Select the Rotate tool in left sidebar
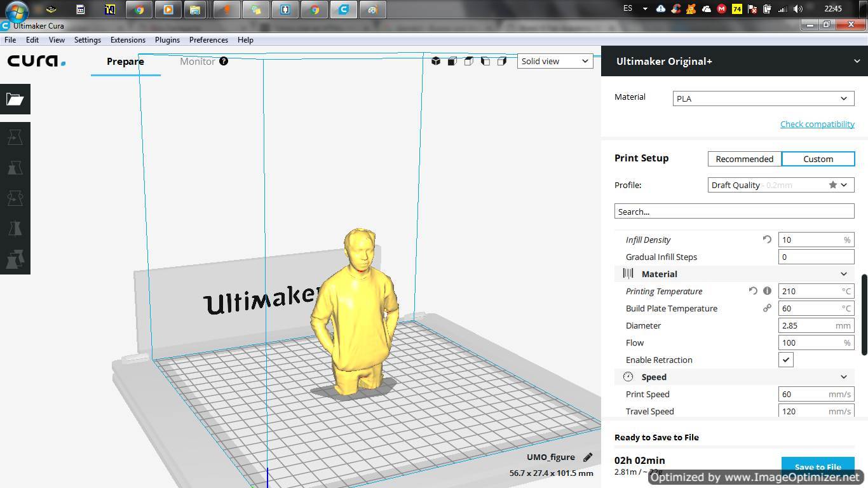This screenshot has height=488, width=868. [x=15, y=198]
